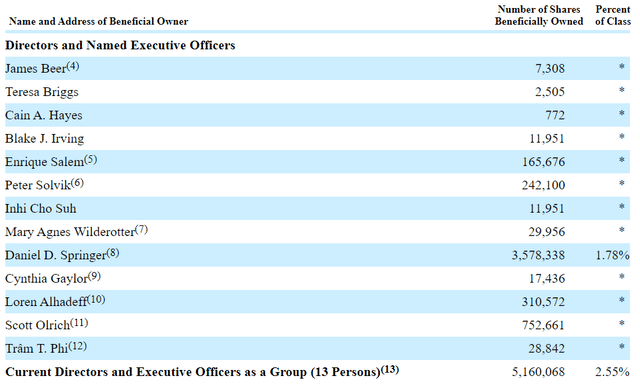Screen dimensions: 640x388
Task: Click the 'Name and Address of Beneficial Owner' header
Action: (x=98, y=21)
